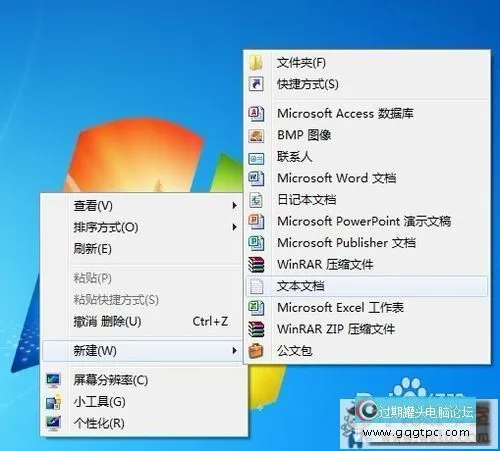Click the journal icon for 日记本文档
Screen dimensions: 500x451
(x=256, y=200)
